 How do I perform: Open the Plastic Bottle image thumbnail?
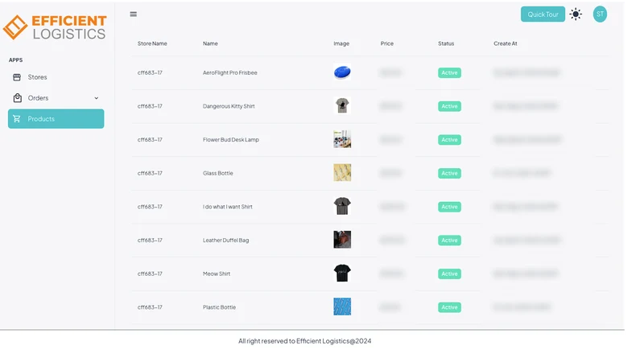(342, 306)
